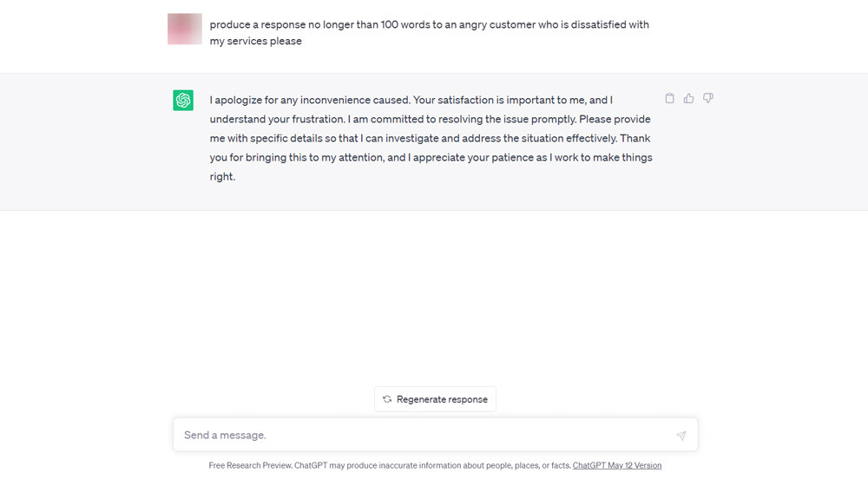Click the line starting 'I apologize for any inconvenience'
This screenshot has height=486, width=868.
(411, 100)
